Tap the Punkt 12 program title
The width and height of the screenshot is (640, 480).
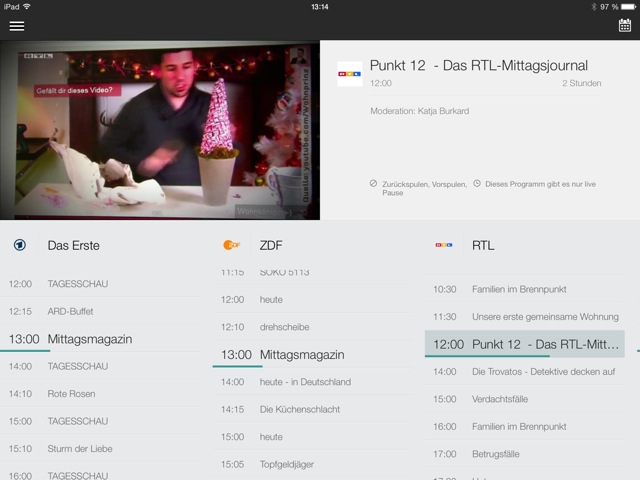point(478,65)
